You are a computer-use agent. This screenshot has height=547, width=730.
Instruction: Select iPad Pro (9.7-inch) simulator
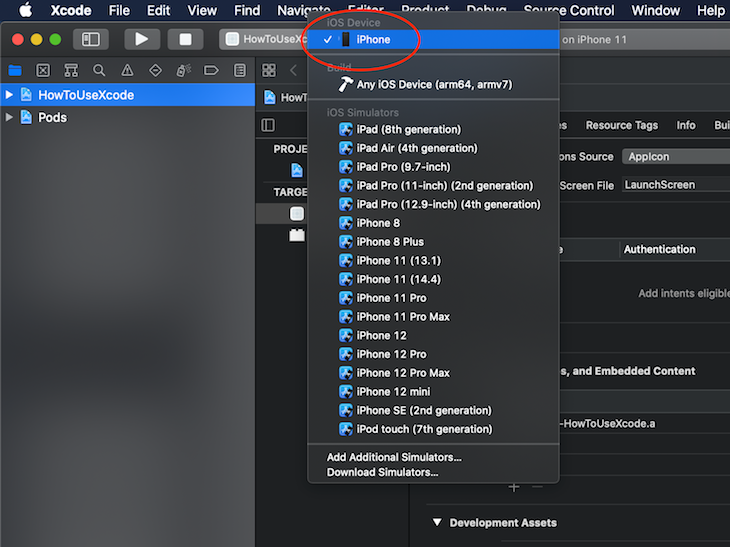coord(433,167)
